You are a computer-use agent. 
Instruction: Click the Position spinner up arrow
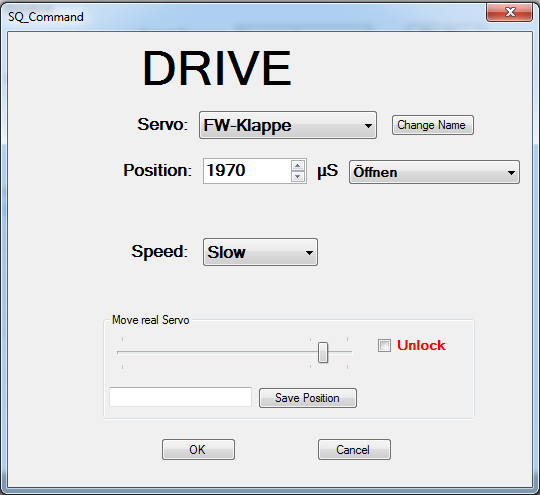298,166
